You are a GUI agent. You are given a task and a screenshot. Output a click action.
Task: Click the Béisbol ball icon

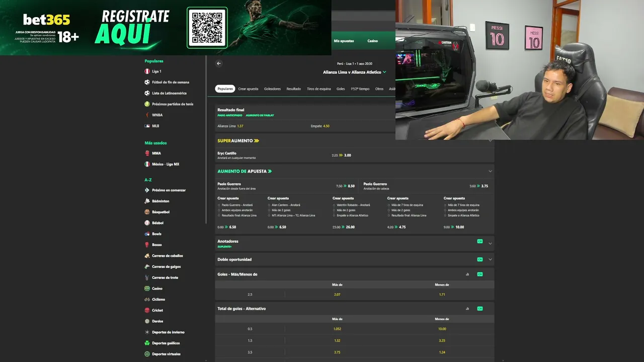click(x=147, y=223)
